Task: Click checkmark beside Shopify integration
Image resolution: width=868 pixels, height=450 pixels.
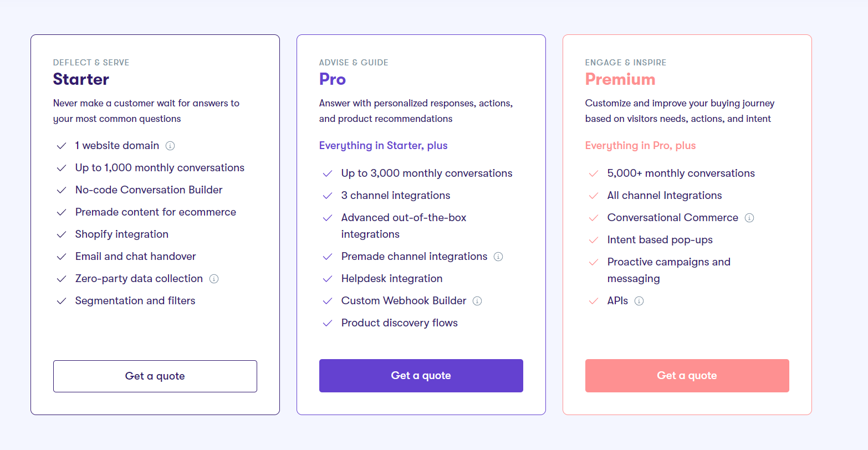Action: [x=62, y=234]
